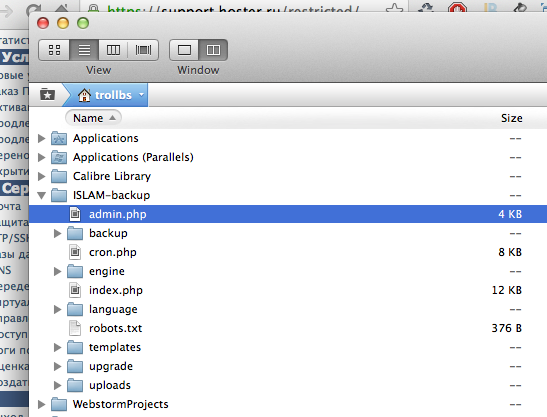
Task: Expand Applications (Parallels) folder
Action: pyautogui.click(x=42, y=157)
